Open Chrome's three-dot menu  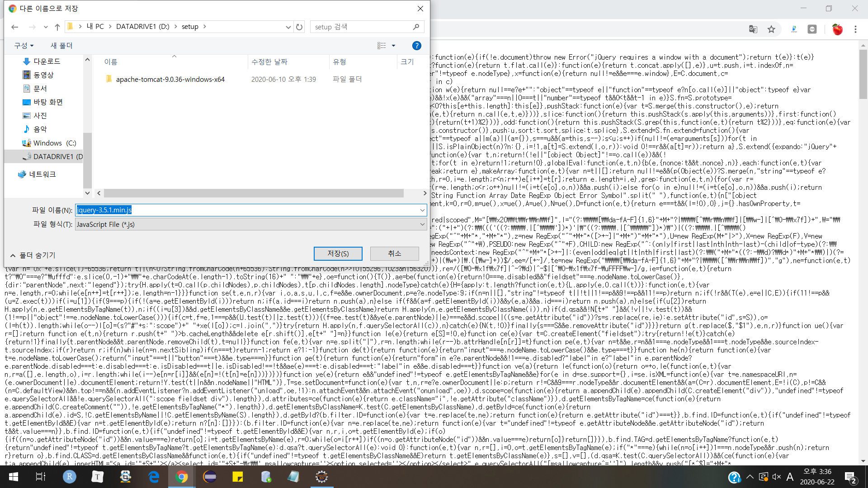click(855, 29)
